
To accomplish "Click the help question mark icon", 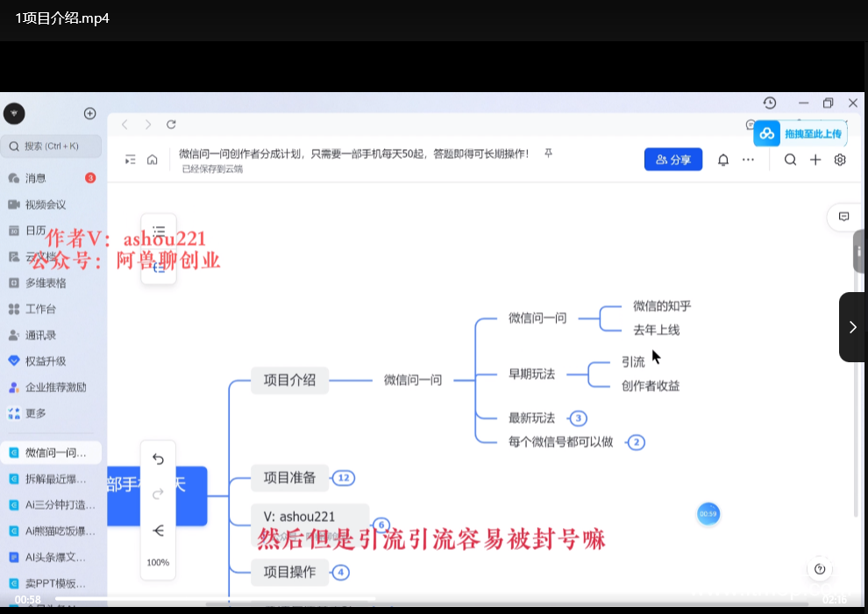I will point(820,569).
